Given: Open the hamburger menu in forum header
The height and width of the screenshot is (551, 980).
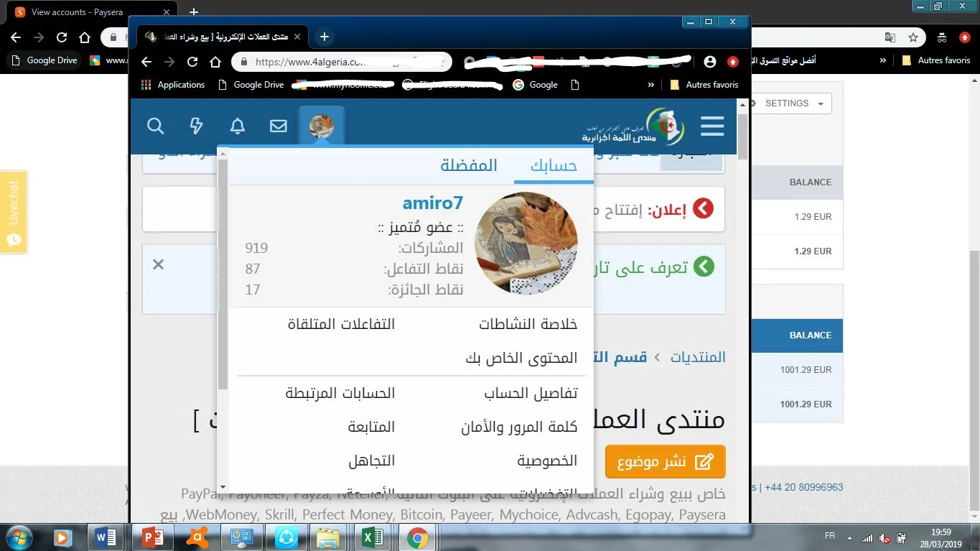Looking at the screenshot, I should coord(711,126).
